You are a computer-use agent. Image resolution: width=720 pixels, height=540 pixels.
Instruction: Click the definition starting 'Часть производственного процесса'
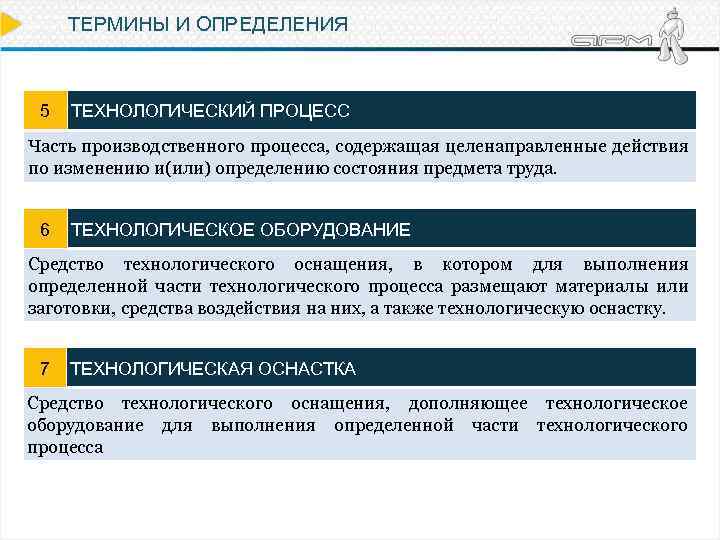tap(360, 157)
